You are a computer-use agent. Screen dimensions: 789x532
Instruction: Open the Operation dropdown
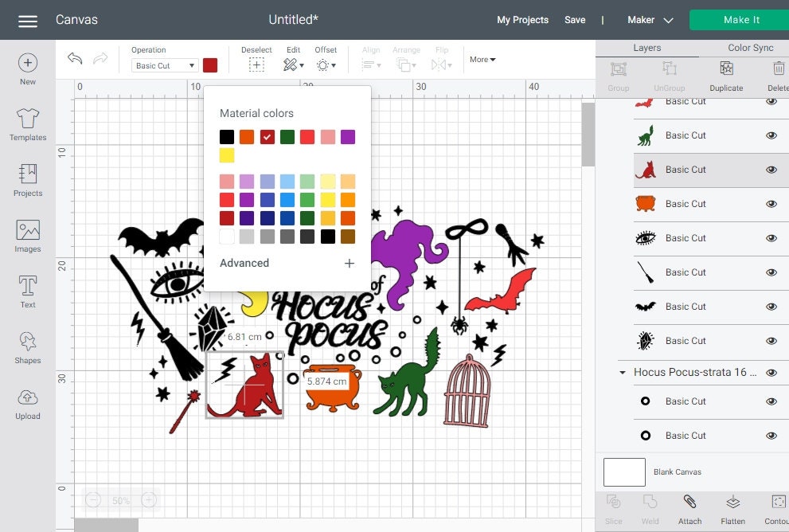pyautogui.click(x=164, y=65)
